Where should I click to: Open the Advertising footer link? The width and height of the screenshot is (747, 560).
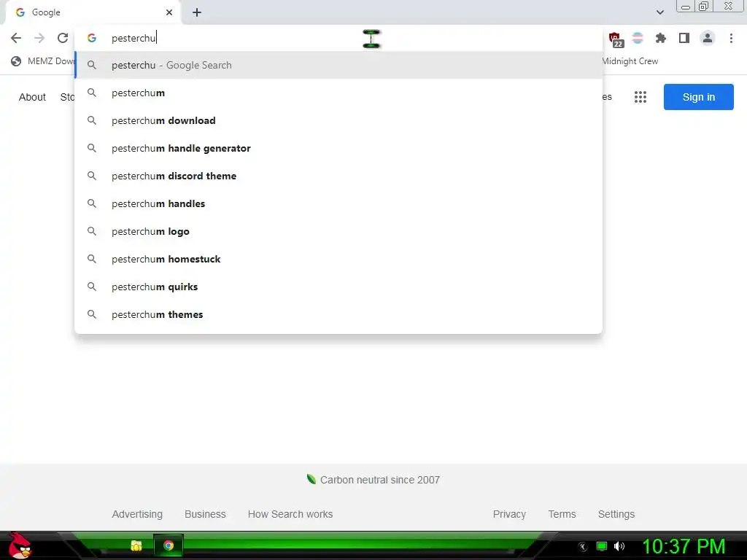click(137, 514)
